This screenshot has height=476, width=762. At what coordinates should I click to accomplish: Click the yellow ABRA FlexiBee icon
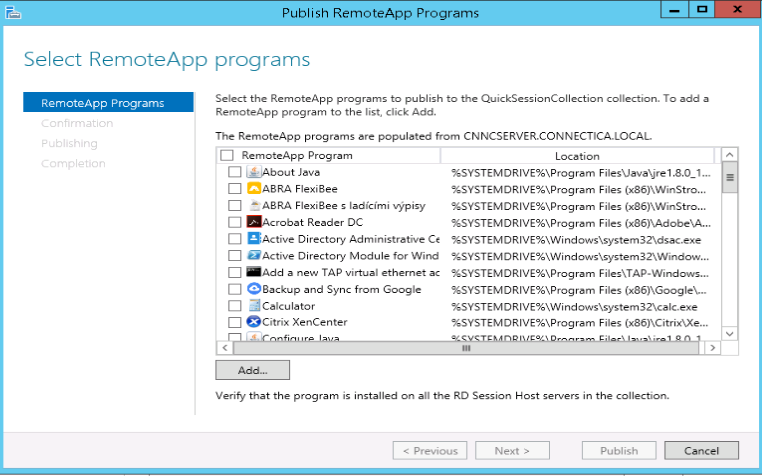pyautogui.click(x=254, y=188)
